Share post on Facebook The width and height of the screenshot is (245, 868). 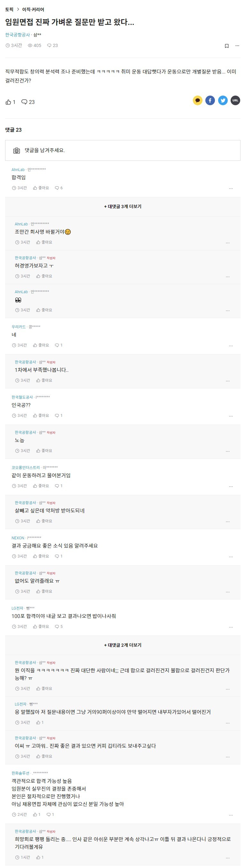pyautogui.click(x=210, y=100)
